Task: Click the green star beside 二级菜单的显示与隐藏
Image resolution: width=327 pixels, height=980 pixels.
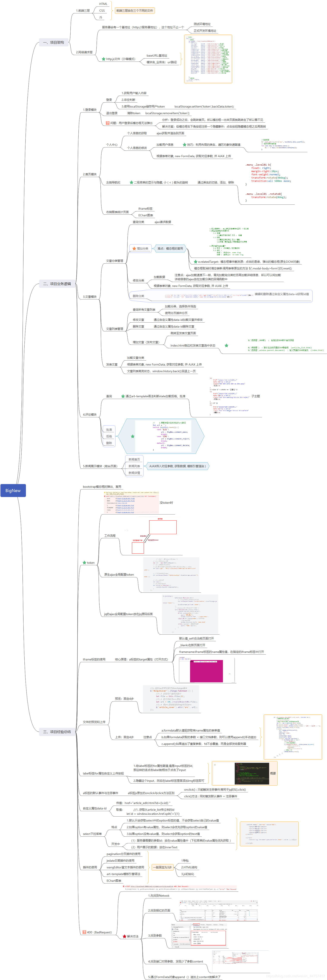Action: tap(131, 183)
